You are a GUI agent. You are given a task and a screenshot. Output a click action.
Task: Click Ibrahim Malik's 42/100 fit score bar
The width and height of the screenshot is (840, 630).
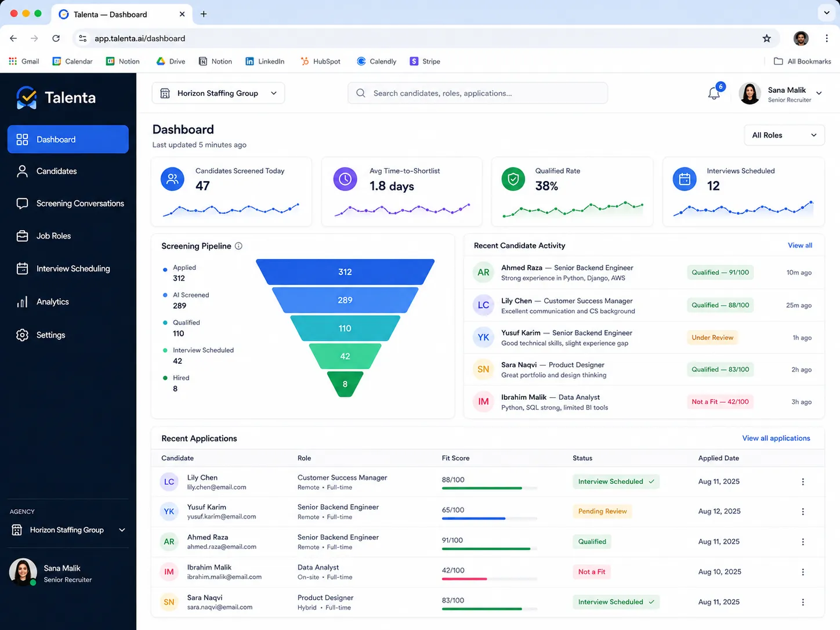tap(490, 579)
